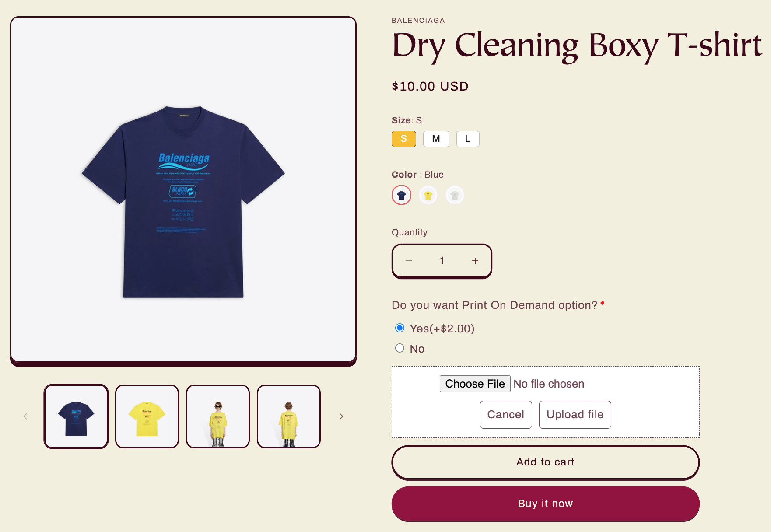This screenshot has height=532, width=771.
Task: Choose size M
Action: (x=436, y=139)
